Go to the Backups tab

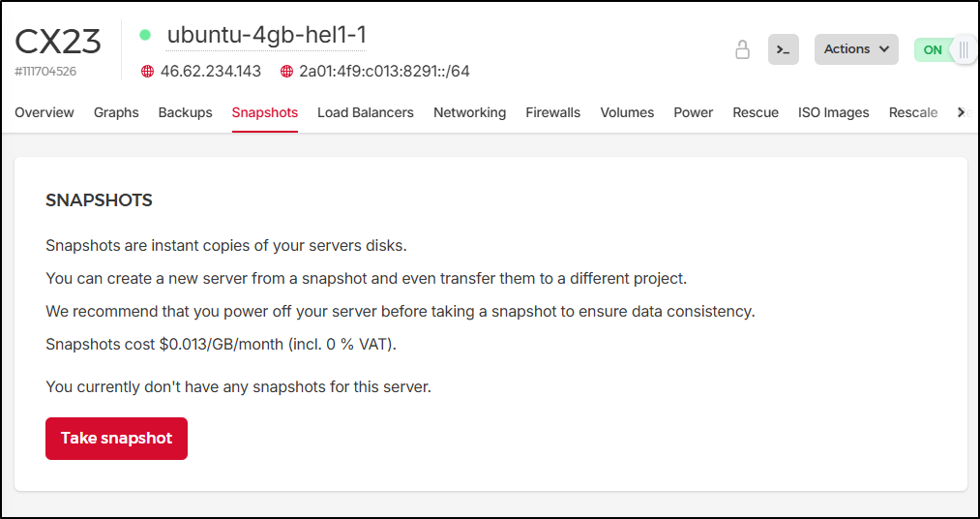[185, 112]
